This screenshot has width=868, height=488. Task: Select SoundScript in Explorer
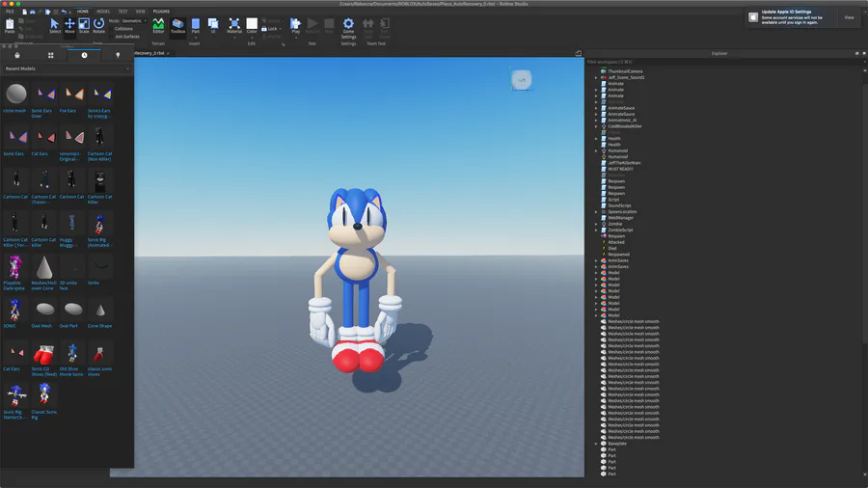619,205
